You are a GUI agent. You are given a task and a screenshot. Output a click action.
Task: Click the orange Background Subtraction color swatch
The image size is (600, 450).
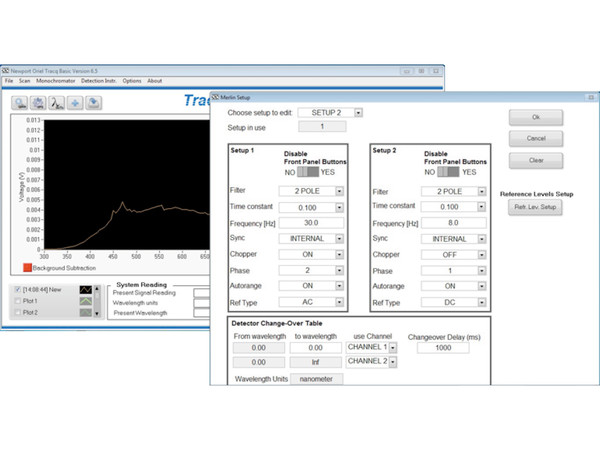click(26, 268)
